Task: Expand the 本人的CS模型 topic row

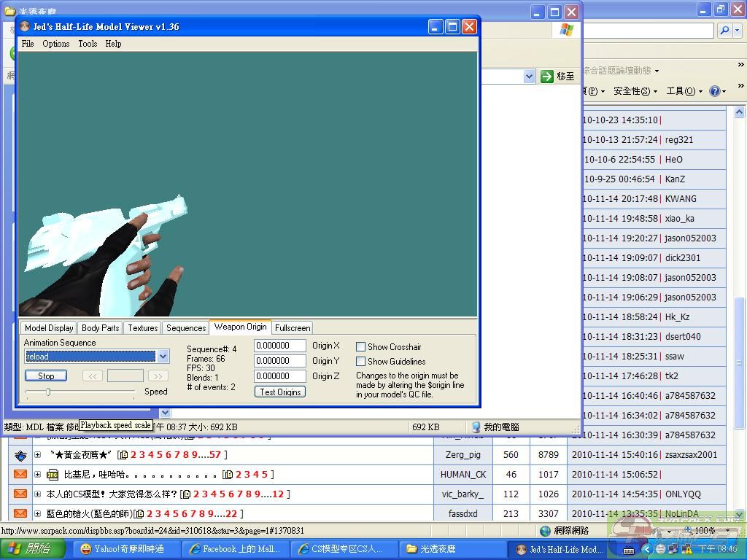Action: pos(38,494)
